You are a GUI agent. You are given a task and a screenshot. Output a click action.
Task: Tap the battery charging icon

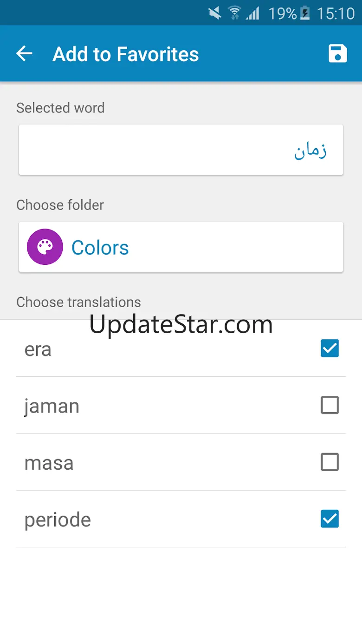click(x=305, y=13)
